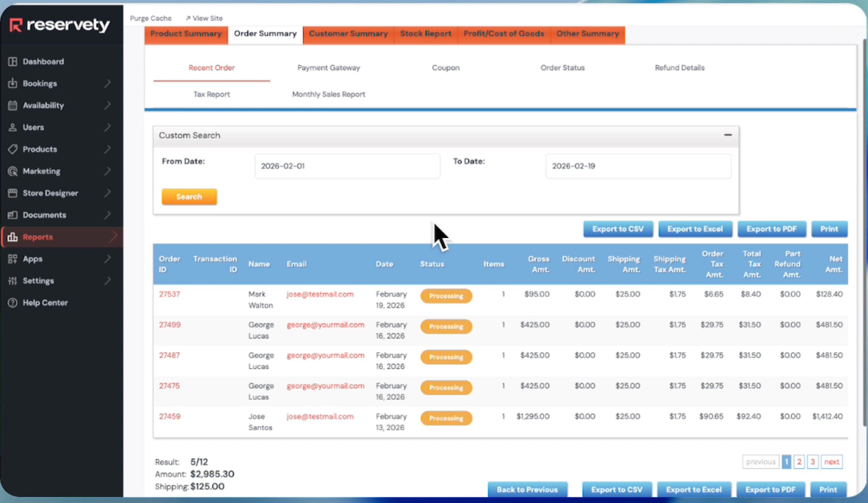Viewport: 868px width, 503px height.
Task: Click the Bookings download-tray icon
Action: (x=13, y=84)
